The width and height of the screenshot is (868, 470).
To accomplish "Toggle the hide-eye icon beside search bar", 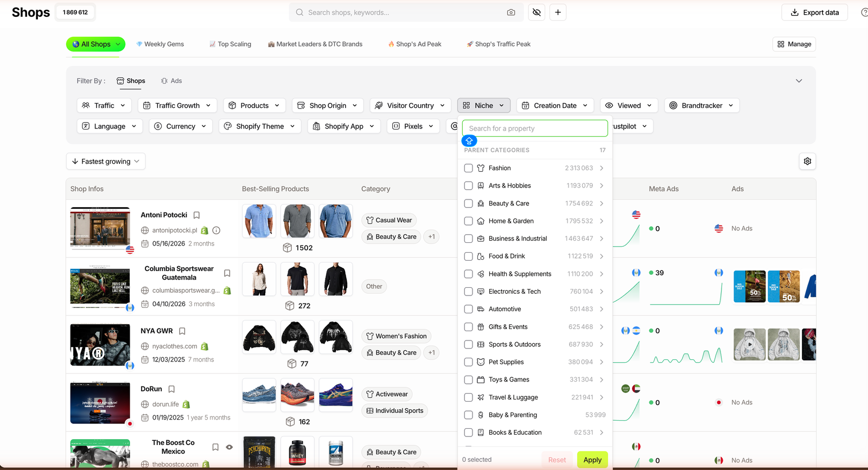I will [x=537, y=12].
